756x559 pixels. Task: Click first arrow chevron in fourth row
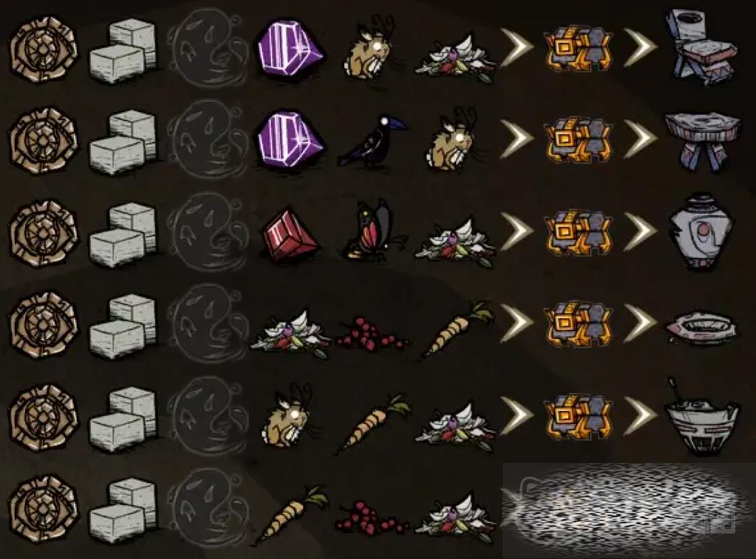click(516, 323)
